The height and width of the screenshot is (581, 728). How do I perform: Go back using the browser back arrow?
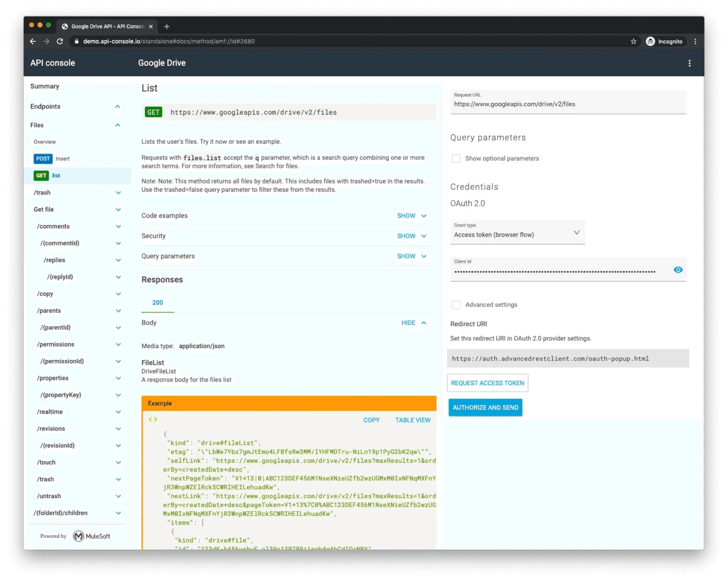(x=33, y=41)
